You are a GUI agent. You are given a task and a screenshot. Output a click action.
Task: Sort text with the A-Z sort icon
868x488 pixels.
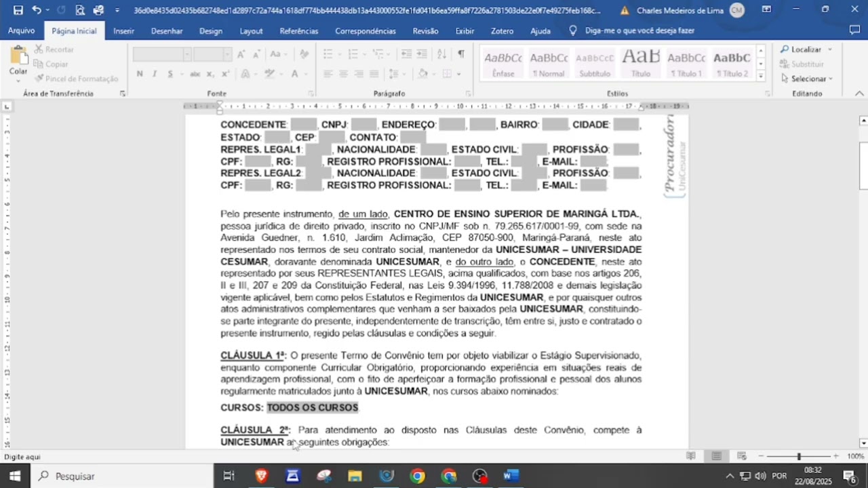click(442, 54)
